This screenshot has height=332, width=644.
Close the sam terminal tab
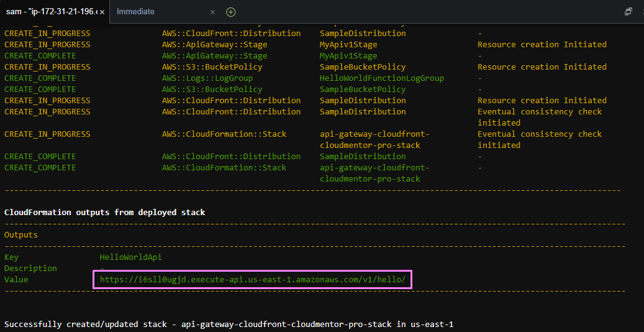tap(101, 12)
